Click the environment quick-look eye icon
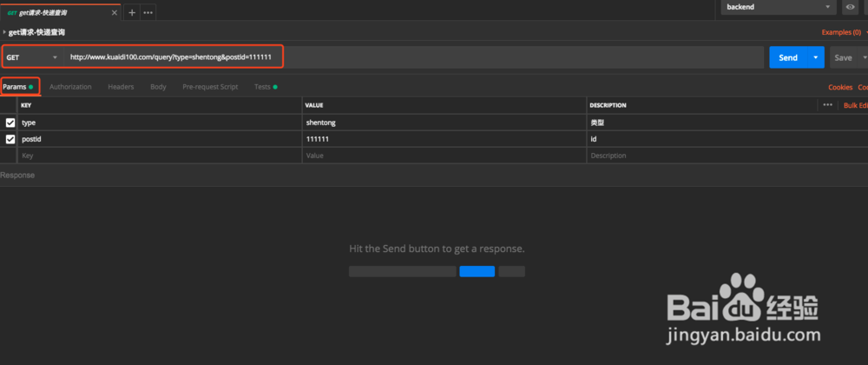Screen dimensions: 868x365 click(849, 7)
